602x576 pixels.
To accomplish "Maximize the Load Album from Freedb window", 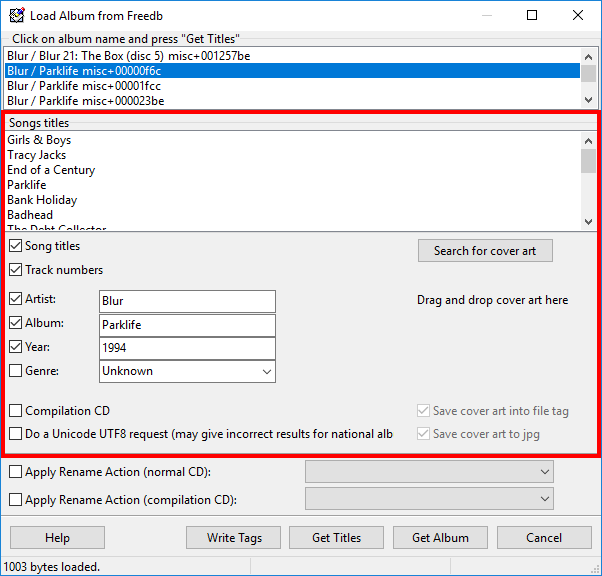I will coord(532,15).
